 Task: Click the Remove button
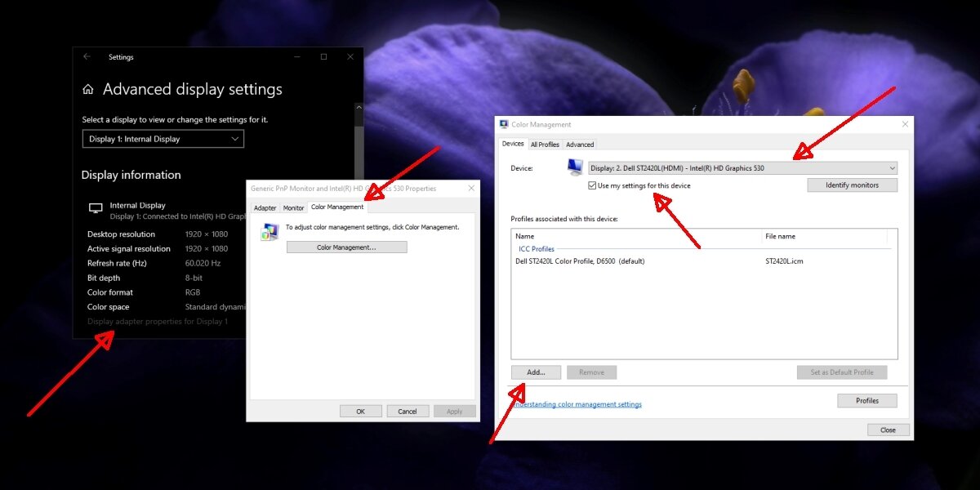591,372
